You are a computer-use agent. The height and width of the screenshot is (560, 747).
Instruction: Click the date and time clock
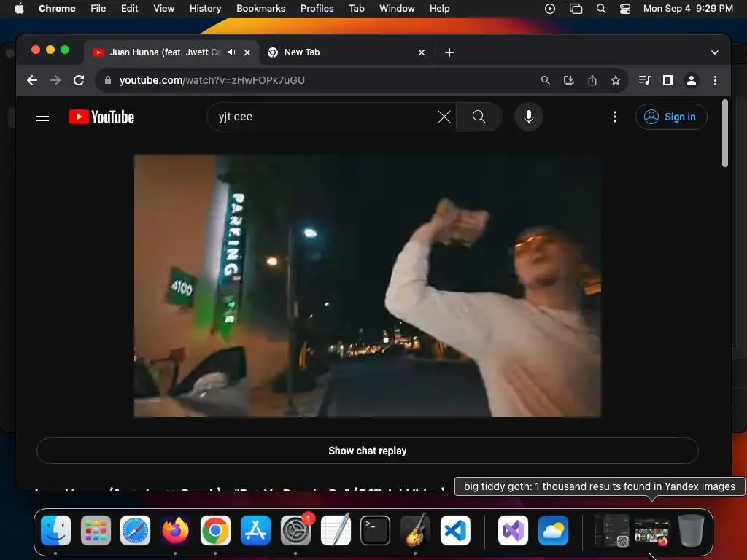688,8
